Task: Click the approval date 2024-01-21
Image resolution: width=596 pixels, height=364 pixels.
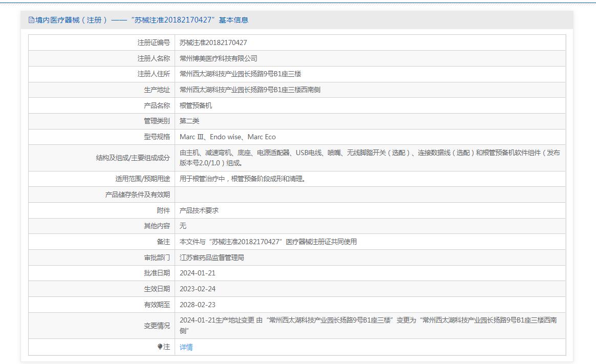Action: [x=198, y=273]
